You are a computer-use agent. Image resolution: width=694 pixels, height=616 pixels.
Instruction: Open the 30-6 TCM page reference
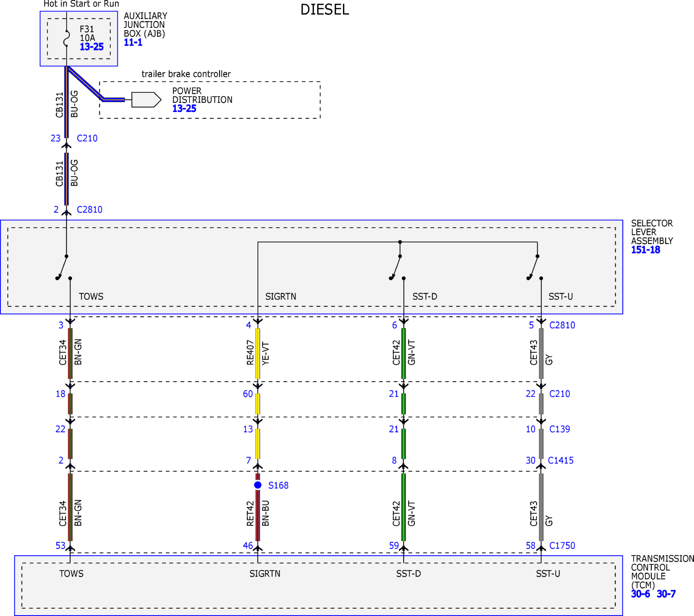click(640, 594)
